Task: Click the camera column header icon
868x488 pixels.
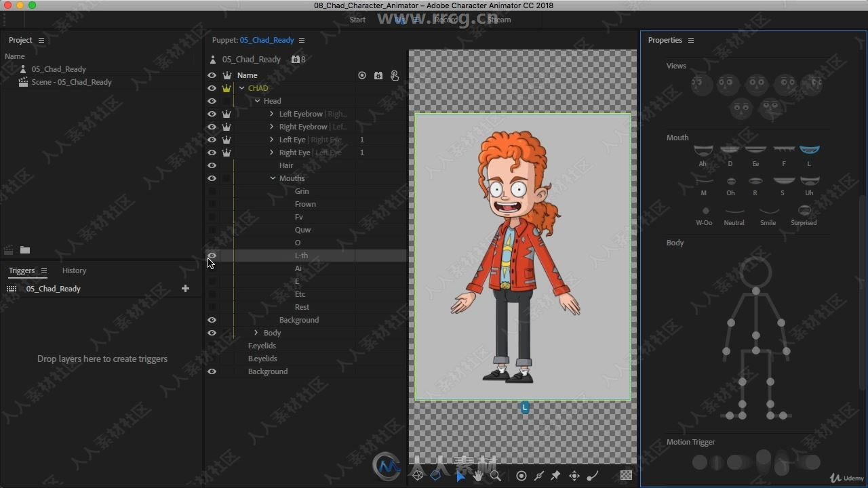Action: coord(378,75)
